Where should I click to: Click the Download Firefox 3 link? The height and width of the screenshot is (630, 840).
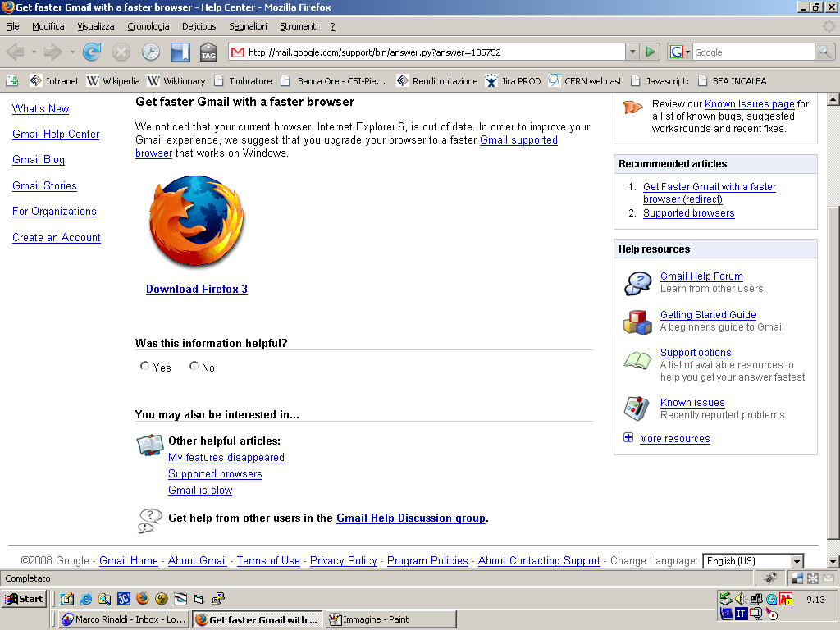click(197, 289)
